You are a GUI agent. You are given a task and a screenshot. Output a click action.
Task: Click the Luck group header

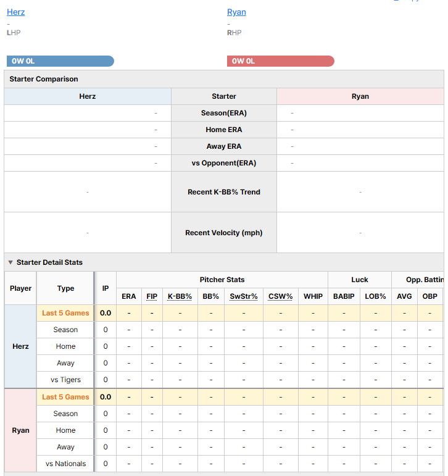tap(360, 280)
